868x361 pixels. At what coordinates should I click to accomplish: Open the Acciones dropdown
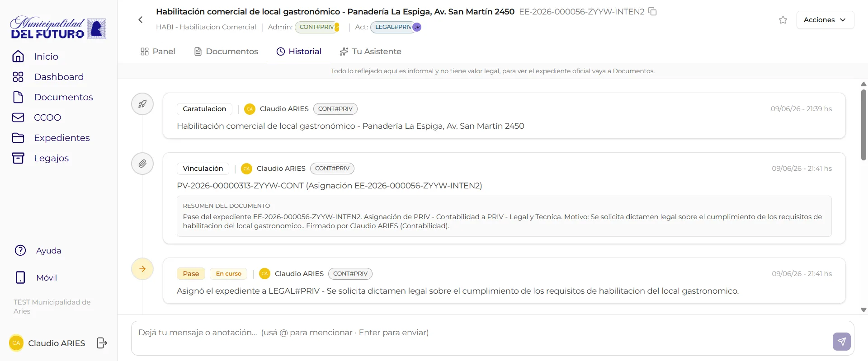[825, 20]
